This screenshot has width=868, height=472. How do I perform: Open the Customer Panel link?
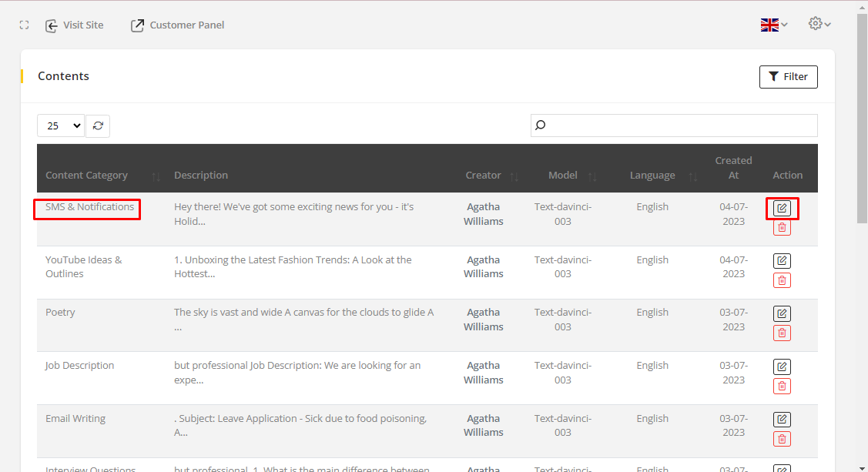pos(178,25)
